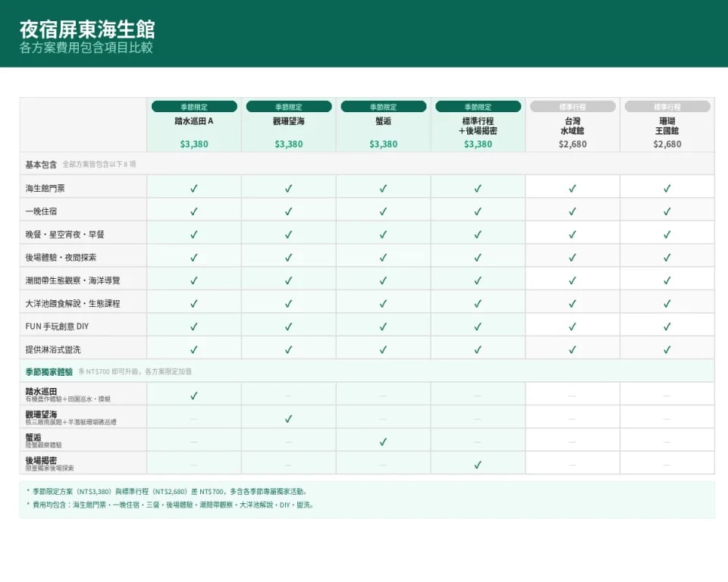Click the 季節限定 badge above 踏水巡田 A
Image resolution: width=728 pixels, height=582 pixels.
click(x=194, y=107)
